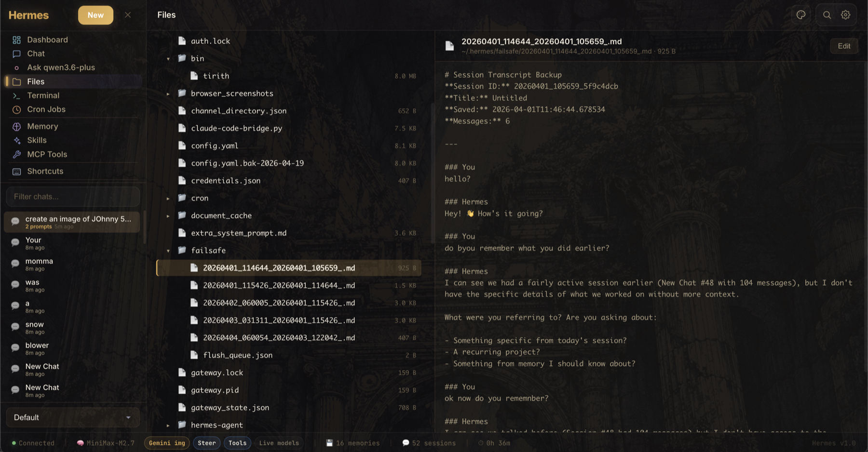Viewport: 868px width, 452px height.
Task: Click the MCP Tools wrench icon
Action: [x=17, y=154]
